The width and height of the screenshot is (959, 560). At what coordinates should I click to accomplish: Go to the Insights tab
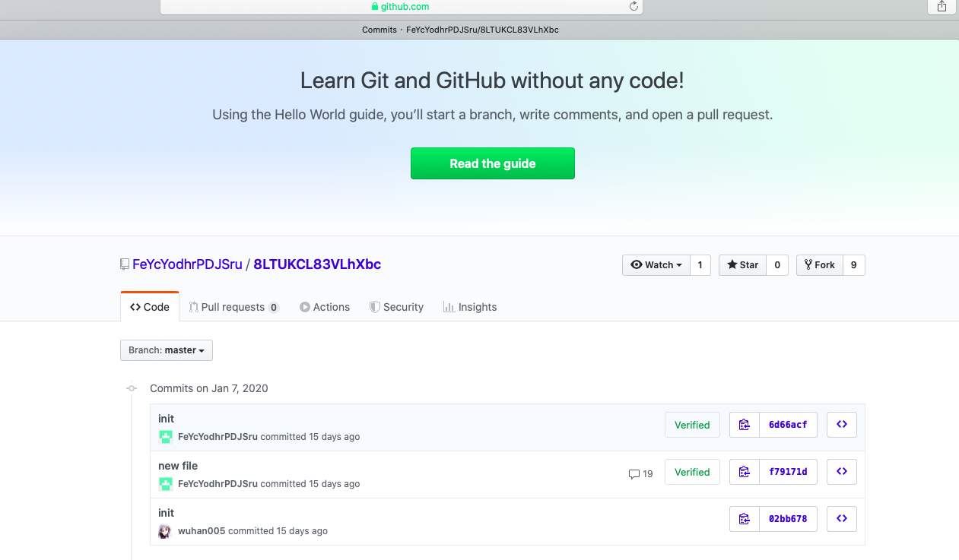click(x=470, y=307)
